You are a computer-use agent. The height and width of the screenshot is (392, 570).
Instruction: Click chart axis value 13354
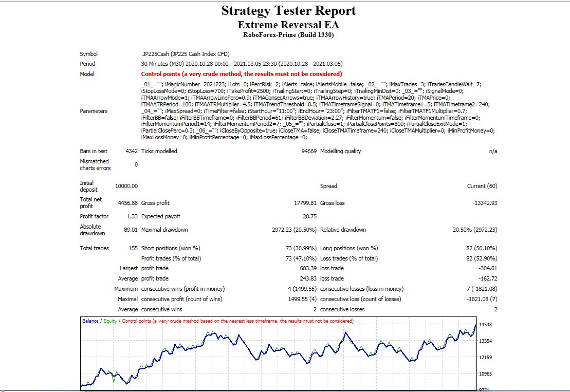485,341
